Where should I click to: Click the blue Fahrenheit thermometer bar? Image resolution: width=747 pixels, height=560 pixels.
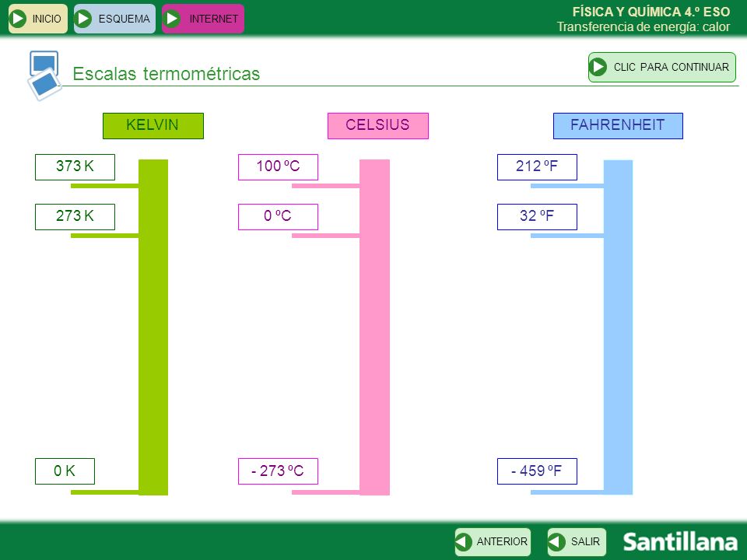coord(618,327)
